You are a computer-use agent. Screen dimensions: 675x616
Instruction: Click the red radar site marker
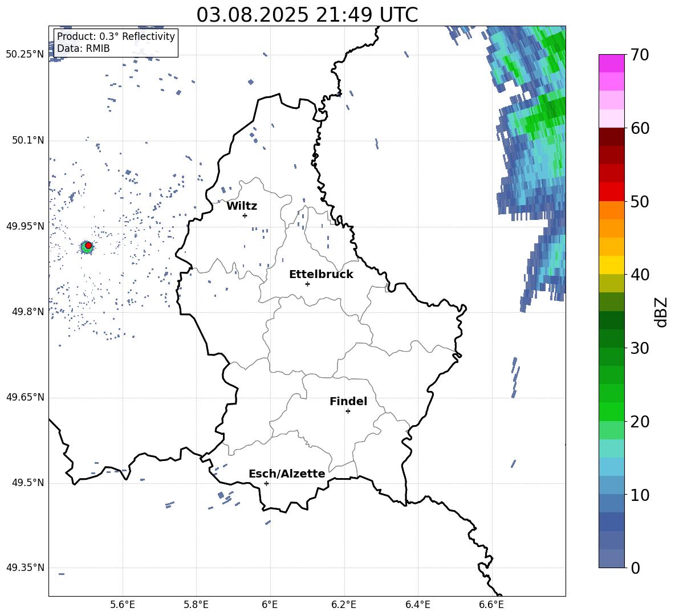[x=88, y=246]
